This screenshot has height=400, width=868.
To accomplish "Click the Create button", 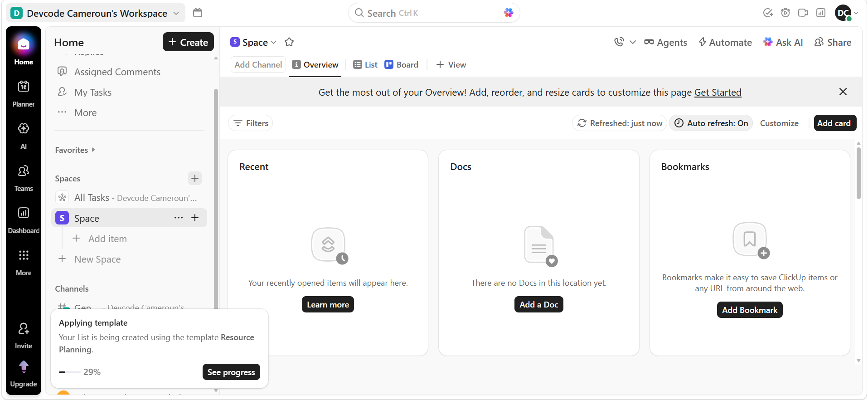I will click(188, 42).
